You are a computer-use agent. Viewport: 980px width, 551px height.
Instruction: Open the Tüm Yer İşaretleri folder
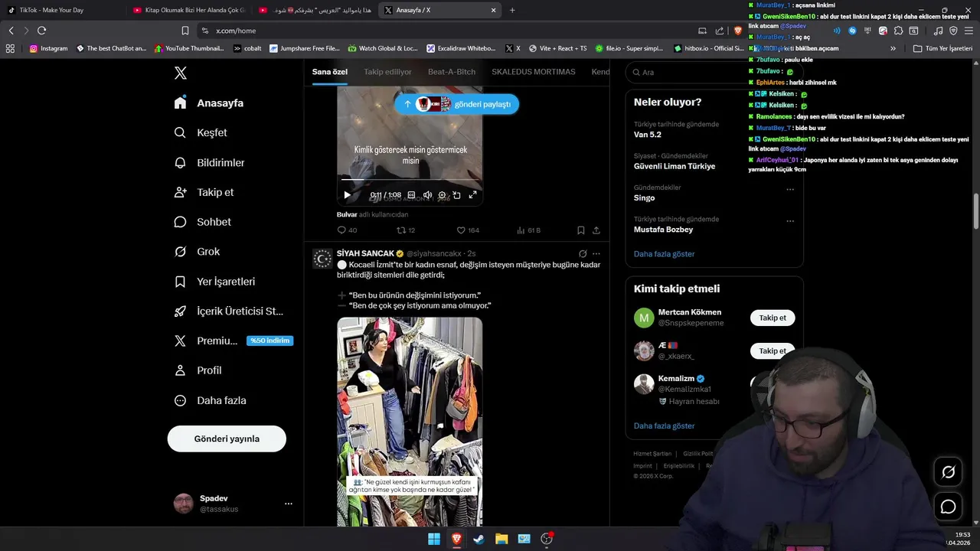pos(942,48)
